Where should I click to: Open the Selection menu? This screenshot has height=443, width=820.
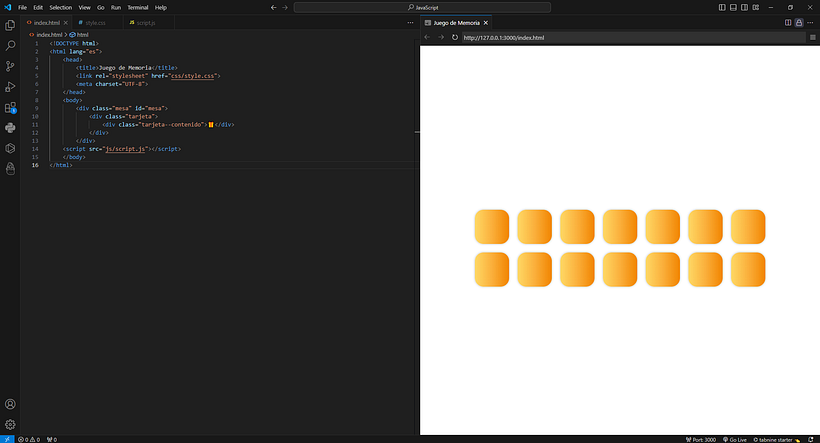(x=61, y=7)
